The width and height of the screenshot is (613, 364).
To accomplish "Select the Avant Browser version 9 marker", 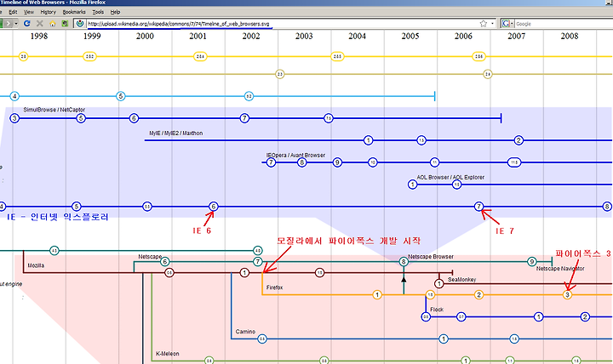I will coord(337,162).
